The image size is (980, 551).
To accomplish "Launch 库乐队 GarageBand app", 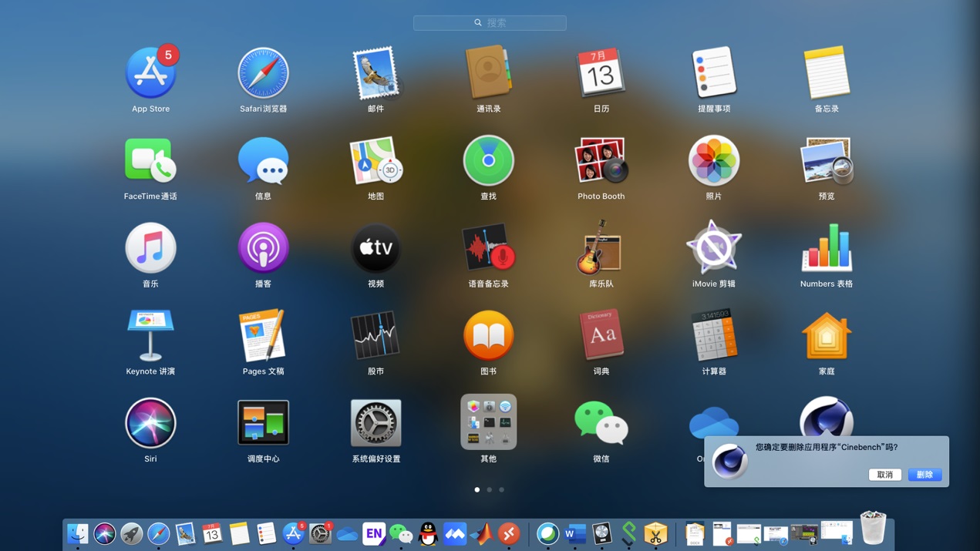I will click(x=601, y=248).
